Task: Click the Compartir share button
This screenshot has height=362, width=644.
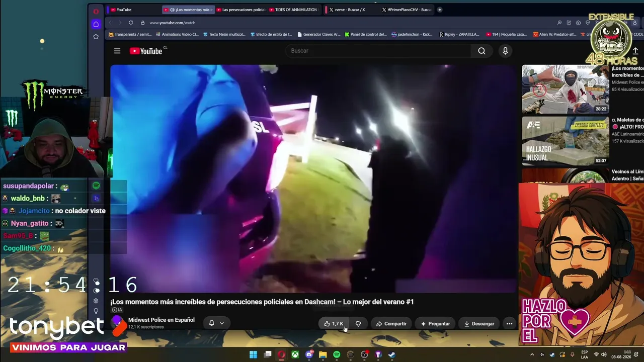Action: pyautogui.click(x=391, y=324)
